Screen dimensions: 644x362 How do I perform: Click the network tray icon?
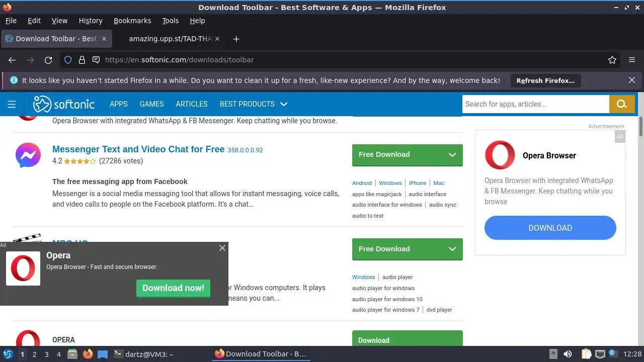tap(600, 354)
